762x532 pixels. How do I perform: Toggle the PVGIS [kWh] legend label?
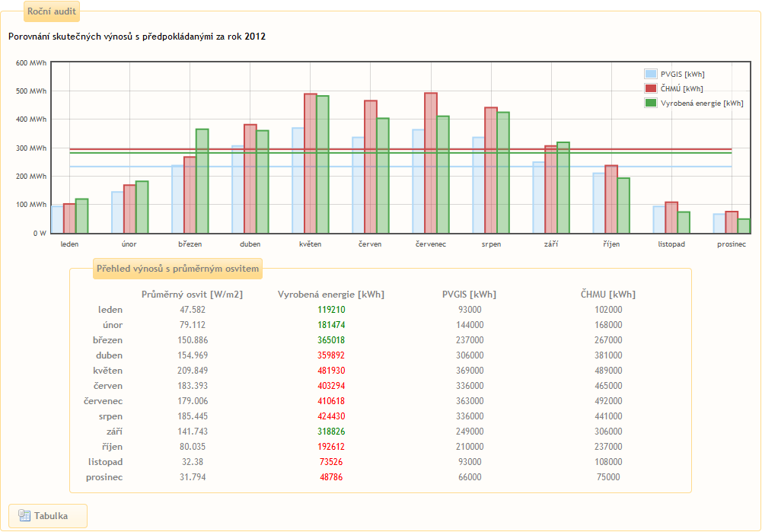pos(682,75)
